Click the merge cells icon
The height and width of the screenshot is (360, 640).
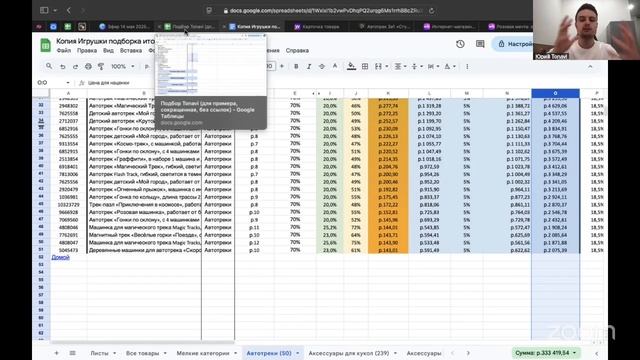pos(378,67)
